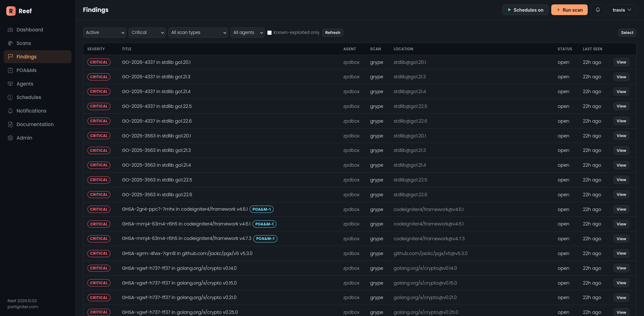The width and height of the screenshot is (644, 316).
Task: Click the portigniter.com footer link
Action: 23,307
